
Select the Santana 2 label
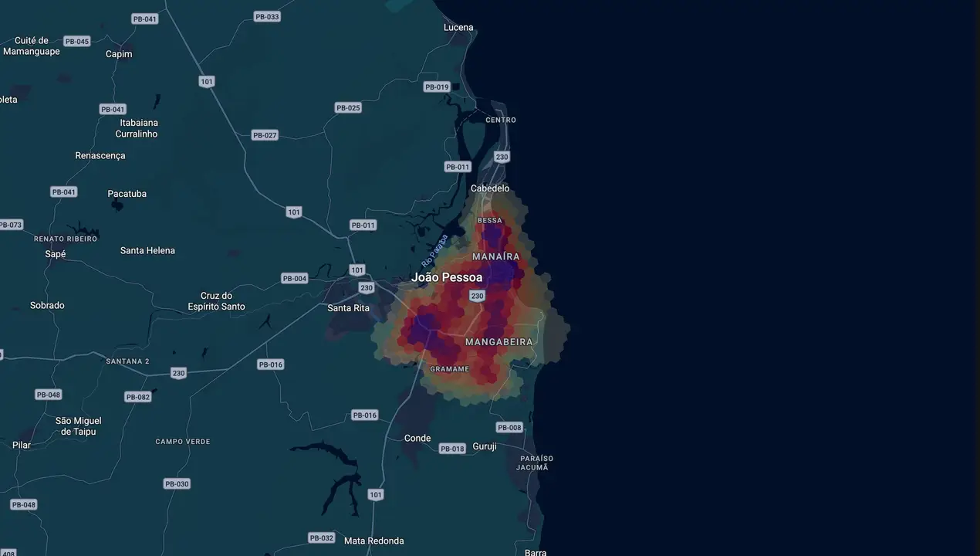pyautogui.click(x=127, y=361)
